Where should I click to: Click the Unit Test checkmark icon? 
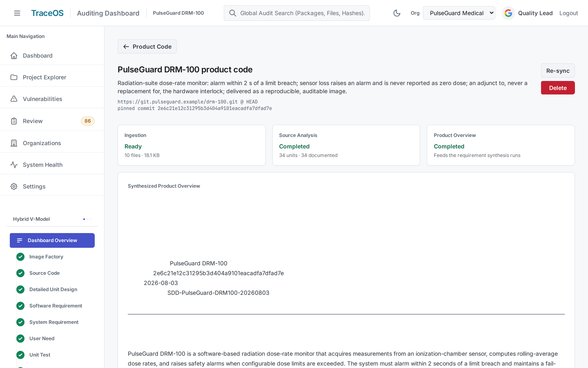[x=20, y=355]
